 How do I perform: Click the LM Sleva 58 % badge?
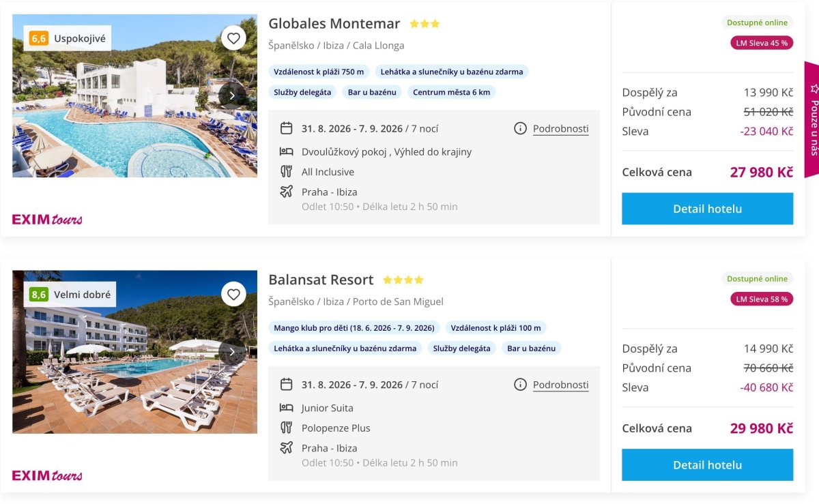point(762,299)
